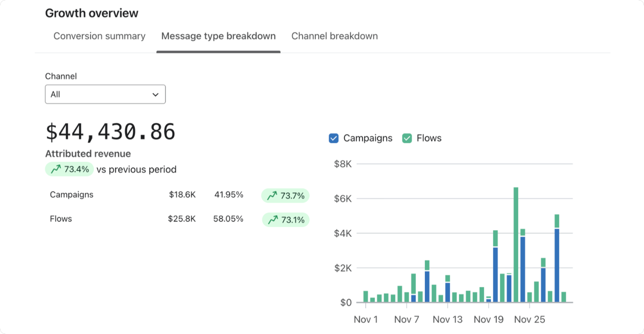This screenshot has width=644, height=334.
Task: Click the $8K y-axis label
Action: point(343,164)
